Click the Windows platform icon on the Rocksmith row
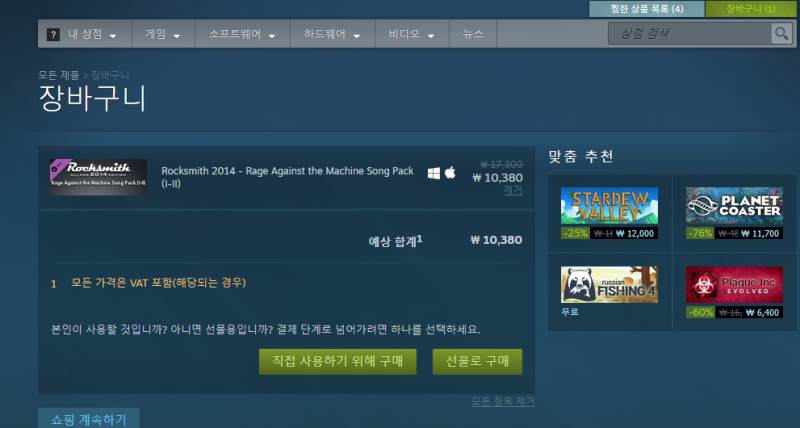The image size is (800, 428). click(434, 173)
